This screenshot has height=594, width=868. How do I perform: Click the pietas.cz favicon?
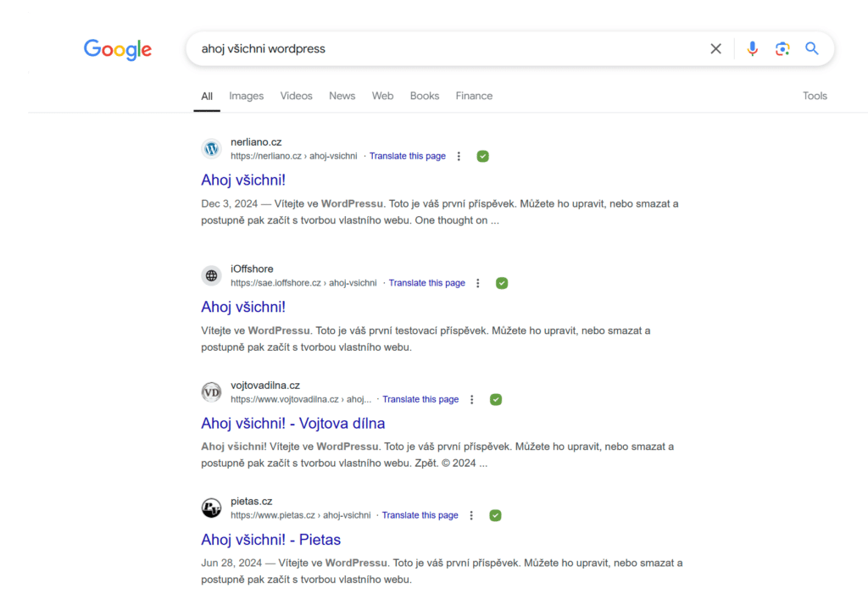tap(211, 508)
